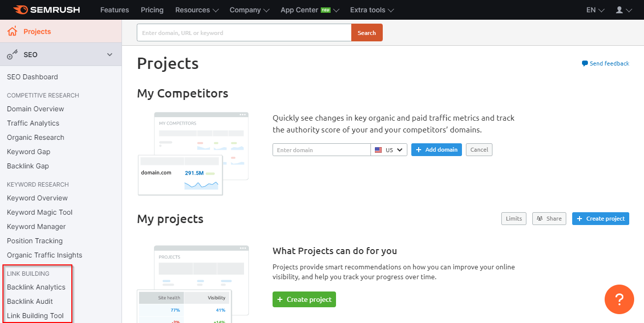The width and height of the screenshot is (644, 323).
Task: Click the Link Building section heading
Action: (x=28, y=274)
